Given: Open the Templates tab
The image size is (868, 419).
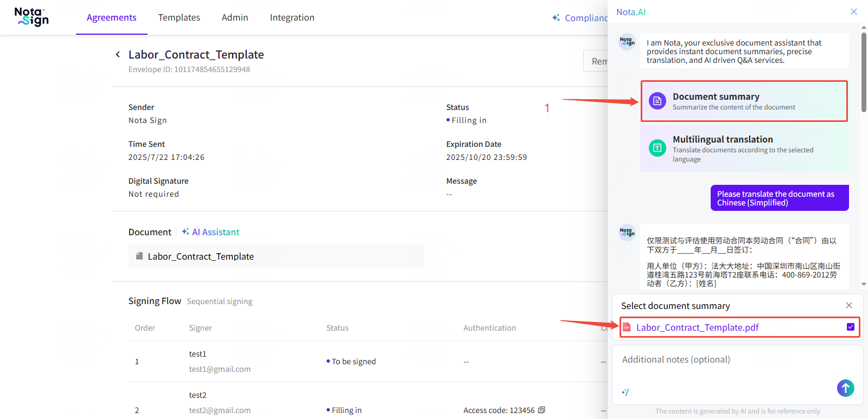Looking at the screenshot, I should [x=179, y=17].
